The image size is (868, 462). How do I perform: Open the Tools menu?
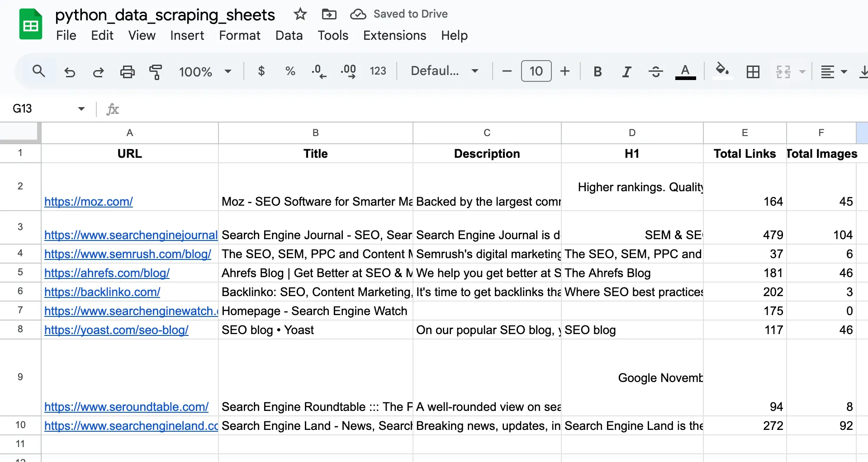333,35
